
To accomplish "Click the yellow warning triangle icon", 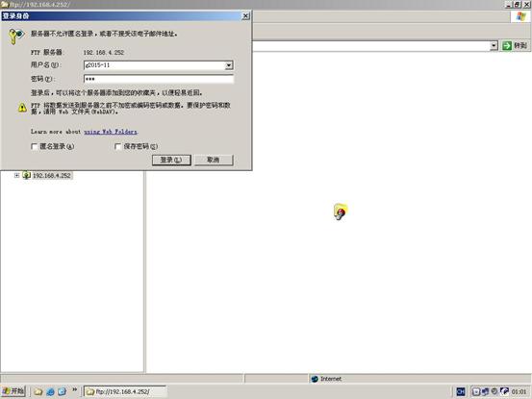I will tap(22, 108).
